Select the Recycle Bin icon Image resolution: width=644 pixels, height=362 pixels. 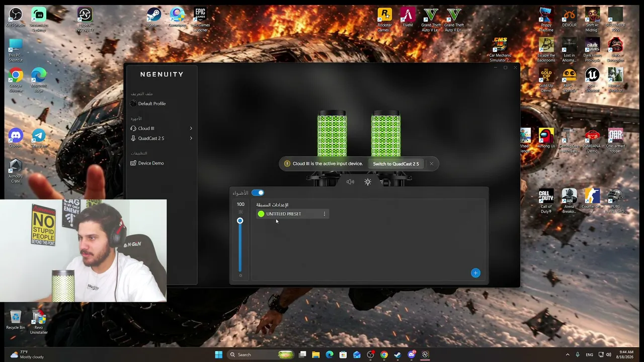coord(16,320)
